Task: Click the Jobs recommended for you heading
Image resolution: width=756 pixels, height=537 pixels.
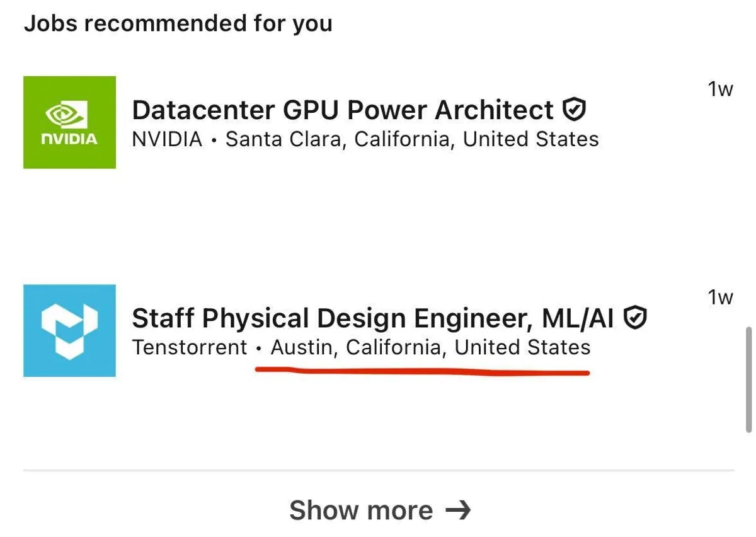Action: (178, 24)
